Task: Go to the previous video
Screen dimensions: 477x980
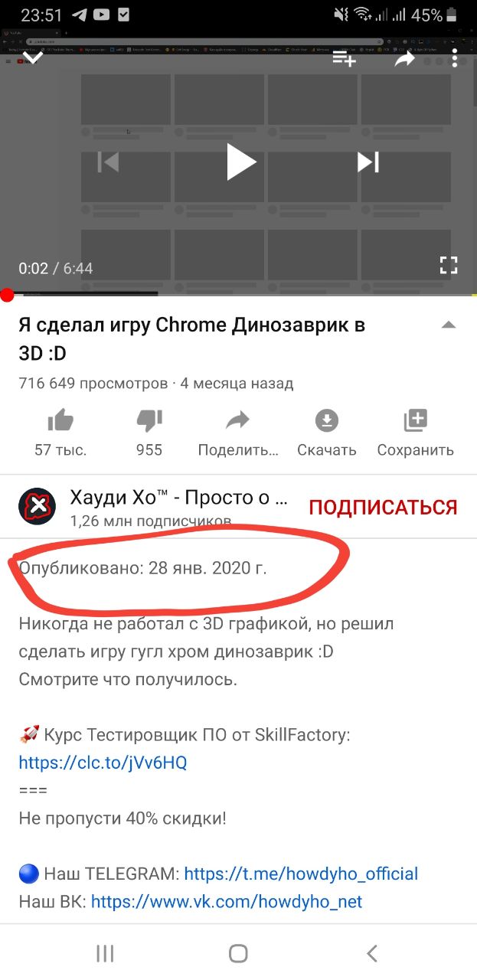Action: [108, 162]
